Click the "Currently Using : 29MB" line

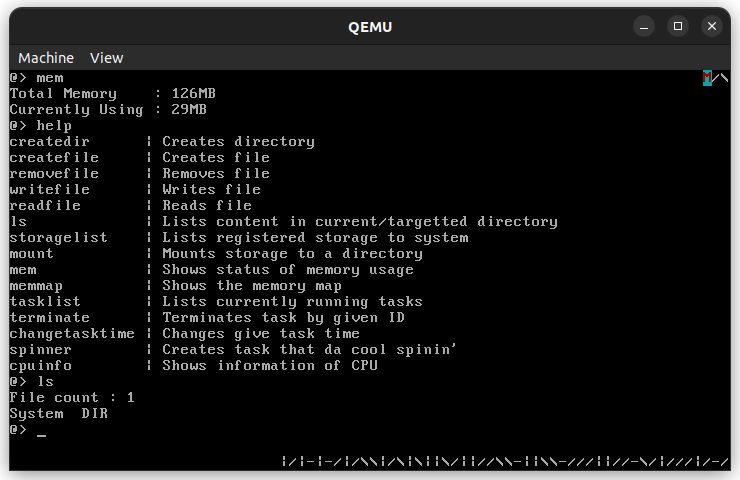click(108, 110)
